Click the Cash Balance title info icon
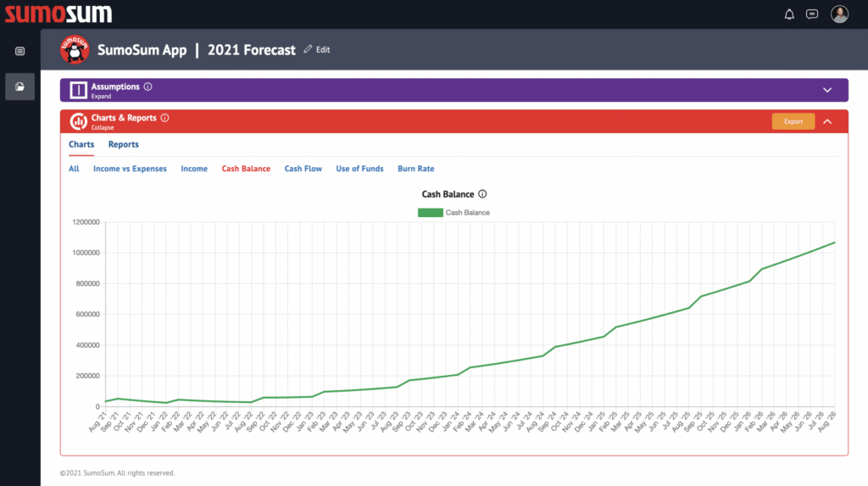 (482, 194)
